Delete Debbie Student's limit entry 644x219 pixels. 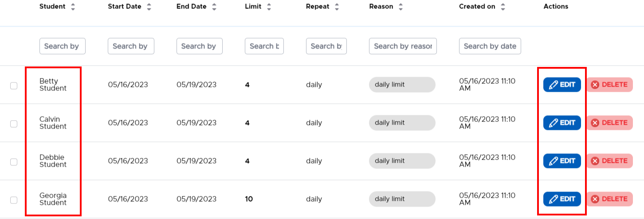(609, 161)
